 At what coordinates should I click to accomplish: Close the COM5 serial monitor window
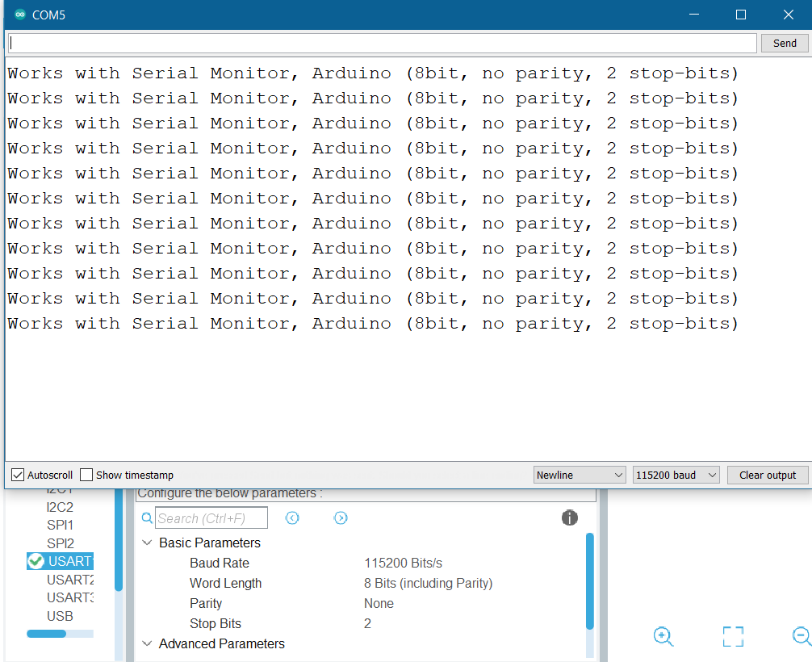[788, 15]
